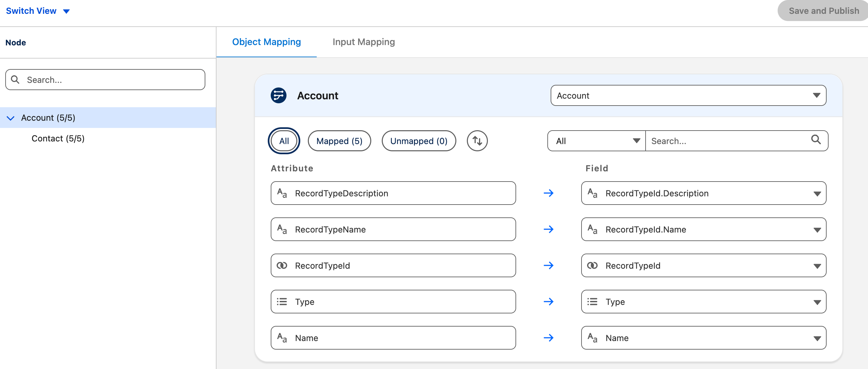Click text-type icon of RecordTypeDescription attribute
This screenshot has width=868, height=369.
[282, 193]
